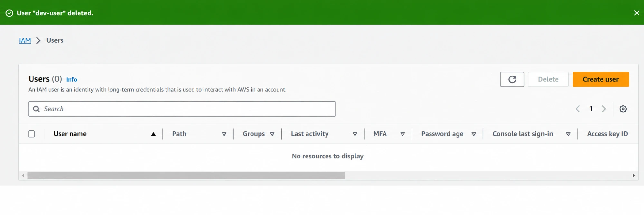The width and height of the screenshot is (644, 215).
Task: Click the refresh users icon button
Action: pos(512,79)
